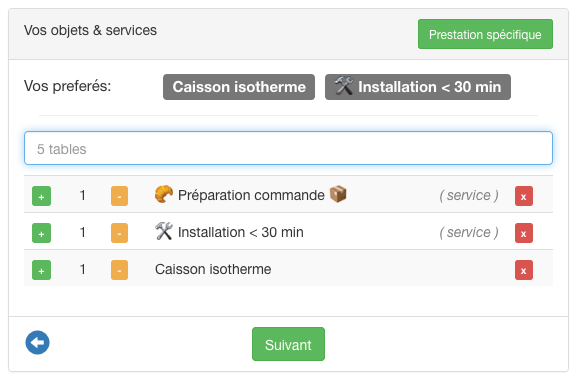This screenshot has width=581, height=383.
Task: Click the 'Vos preferés:' label
Action: (67, 86)
